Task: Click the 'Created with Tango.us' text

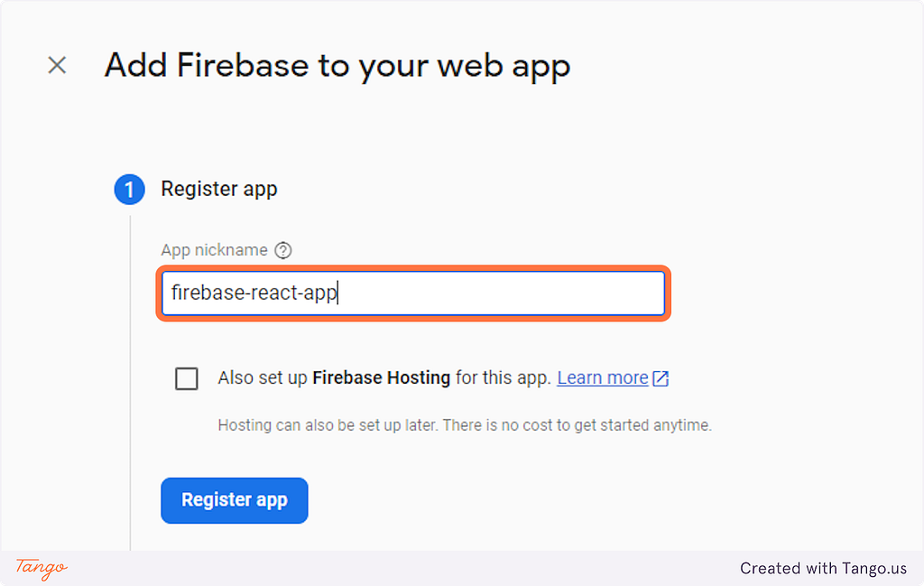Action: pyautogui.click(x=823, y=568)
